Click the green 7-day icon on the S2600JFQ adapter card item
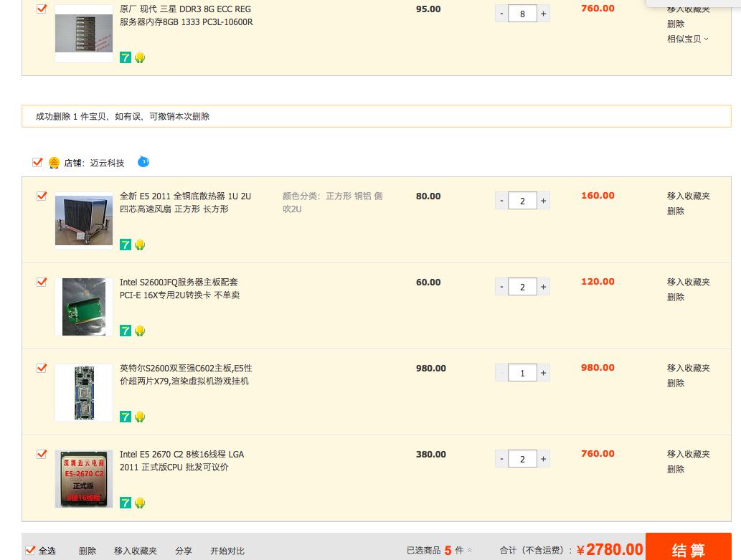Screen dimensions: 741x560 (126, 331)
